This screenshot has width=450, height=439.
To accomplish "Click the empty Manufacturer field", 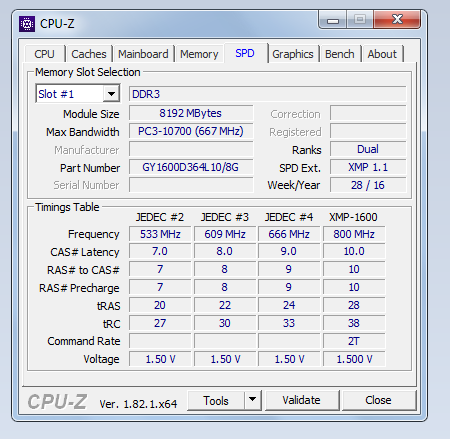I will click(x=191, y=149).
